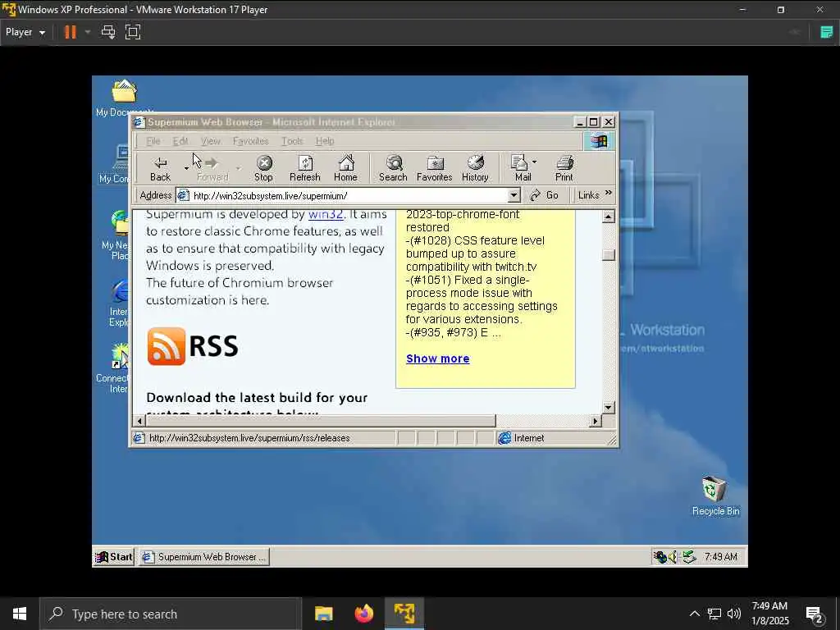Click the host clock showing 1/8/2025

[769, 614]
